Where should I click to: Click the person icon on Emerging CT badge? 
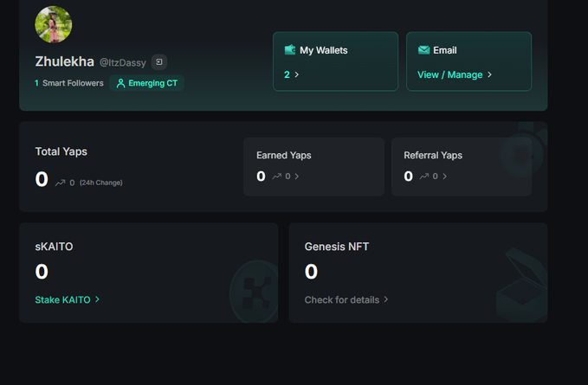coord(121,84)
